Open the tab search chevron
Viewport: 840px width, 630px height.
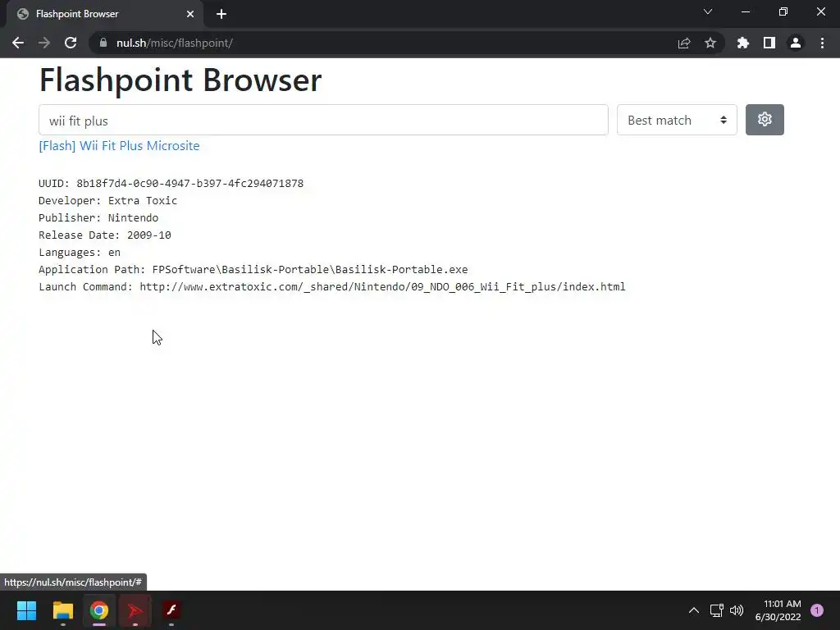(708, 11)
